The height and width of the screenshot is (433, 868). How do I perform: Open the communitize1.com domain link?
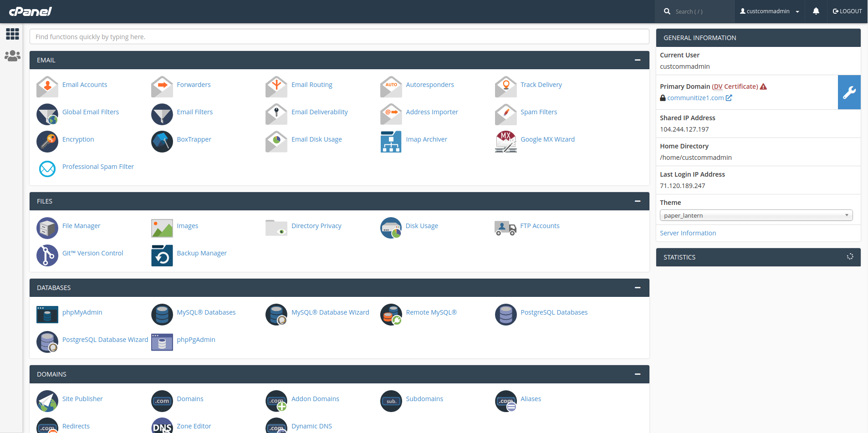click(x=695, y=98)
